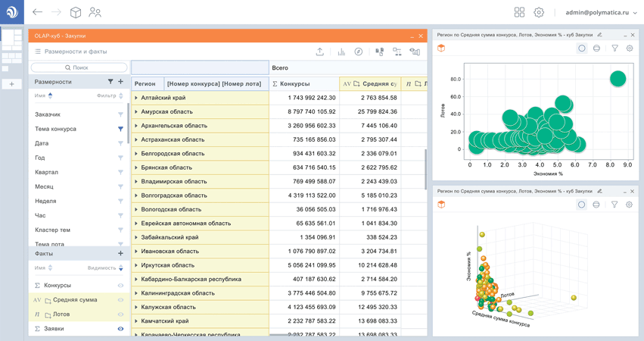
Task: Sort dimensions by Имя
Action: (44, 95)
